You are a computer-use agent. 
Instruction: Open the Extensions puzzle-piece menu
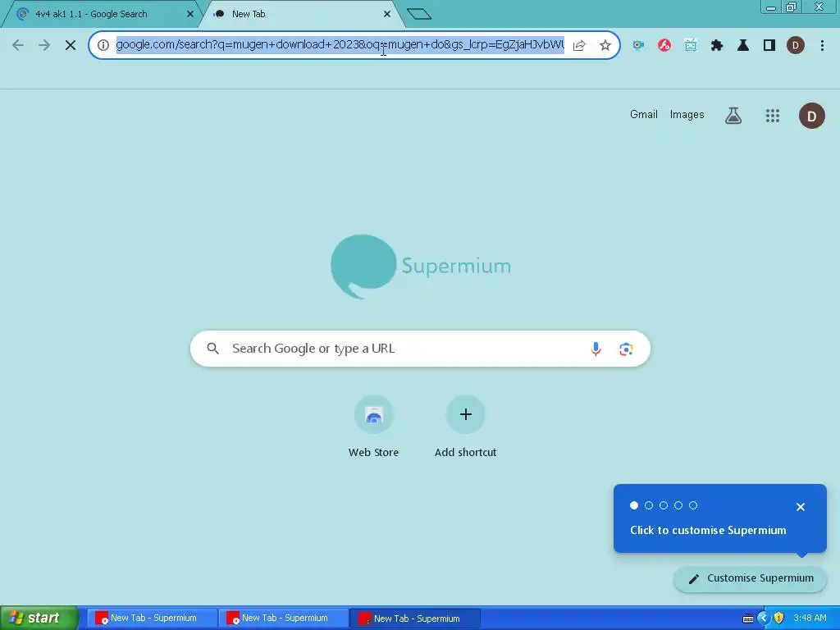717,46
